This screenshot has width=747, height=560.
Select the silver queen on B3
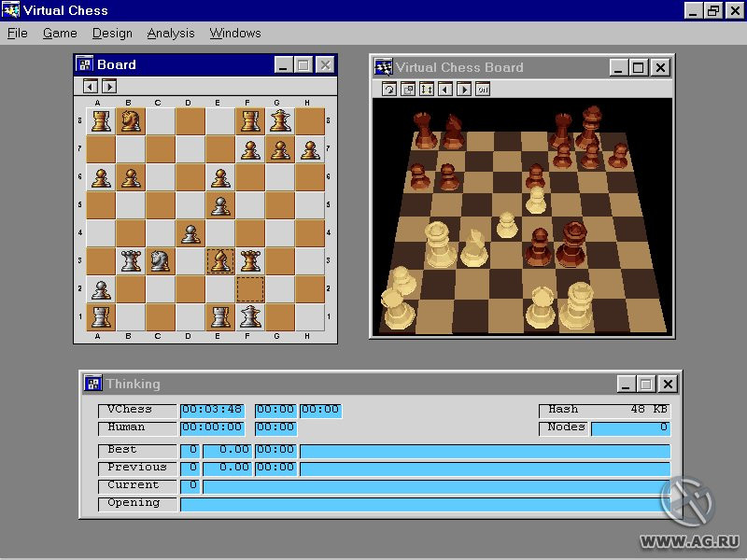131,261
